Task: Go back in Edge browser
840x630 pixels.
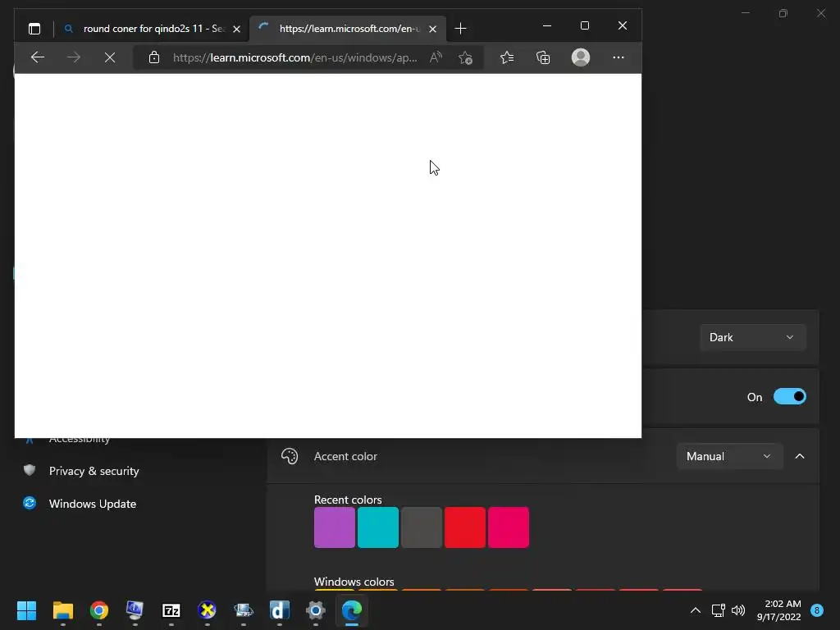Action: click(x=38, y=57)
